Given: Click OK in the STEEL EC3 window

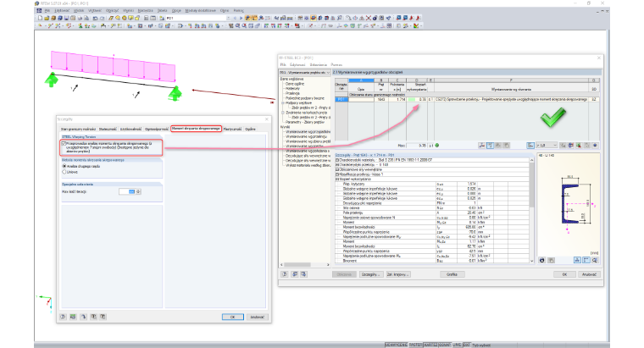Looking at the screenshot, I should click(564, 274).
